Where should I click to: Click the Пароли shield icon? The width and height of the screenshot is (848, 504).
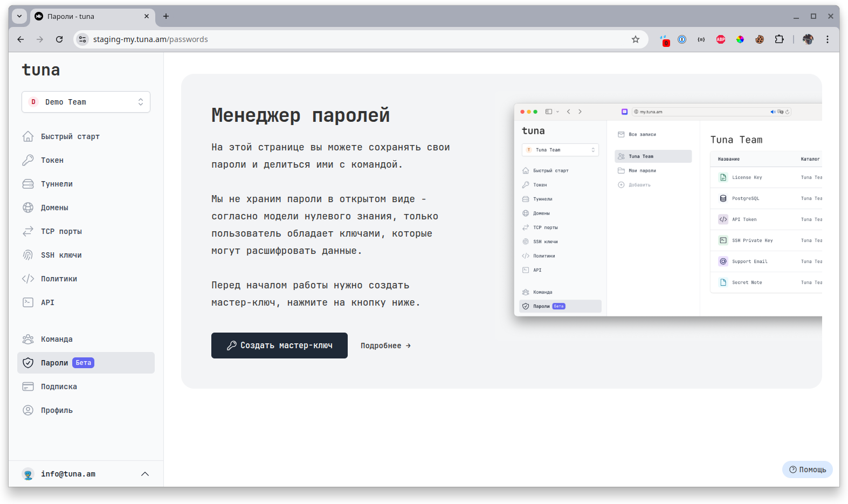pos(28,363)
